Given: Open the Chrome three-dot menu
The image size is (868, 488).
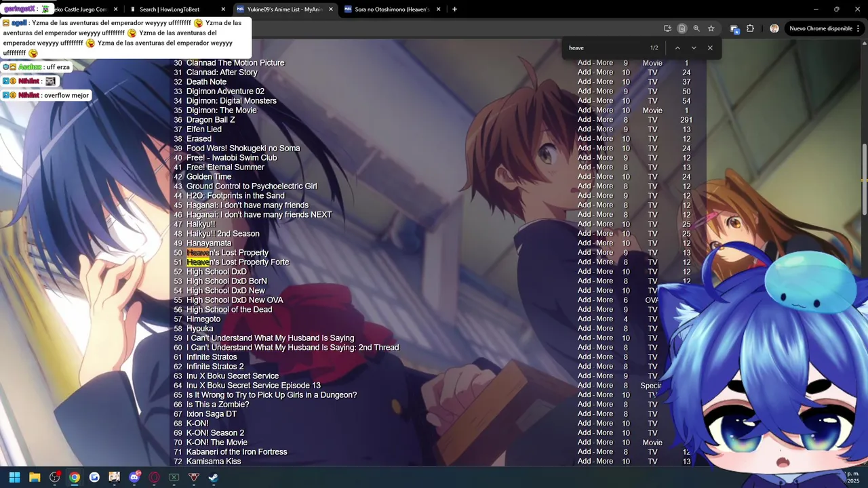Looking at the screenshot, I should pyautogui.click(x=859, y=28).
